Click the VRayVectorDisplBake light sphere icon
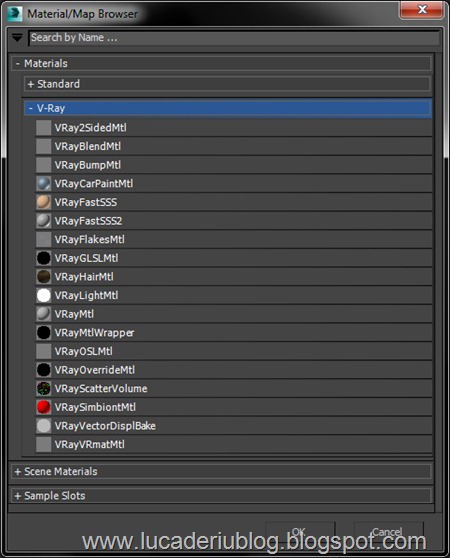The height and width of the screenshot is (558, 450). click(x=44, y=426)
